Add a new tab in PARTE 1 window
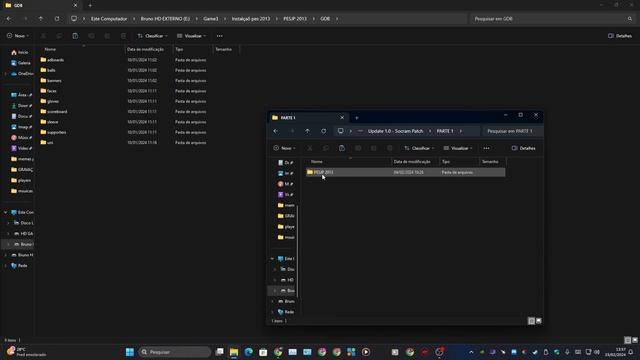This screenshot has width=640, height=360. point(356,118)
